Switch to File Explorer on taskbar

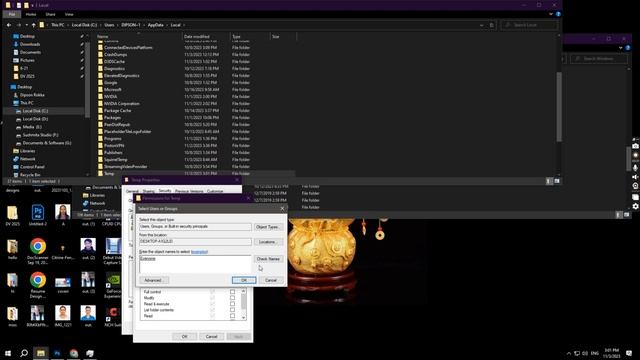tap(40, 353)
